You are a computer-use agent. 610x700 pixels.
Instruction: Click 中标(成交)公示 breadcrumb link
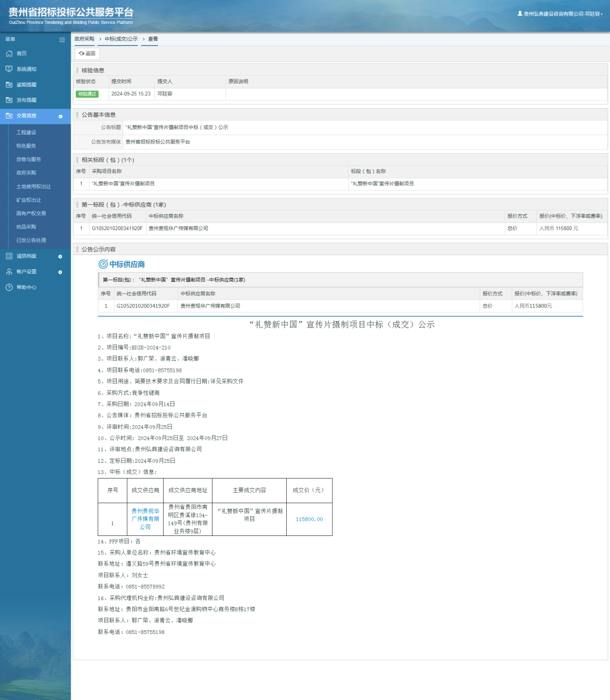pyautogui.click(x=121, y=39)
